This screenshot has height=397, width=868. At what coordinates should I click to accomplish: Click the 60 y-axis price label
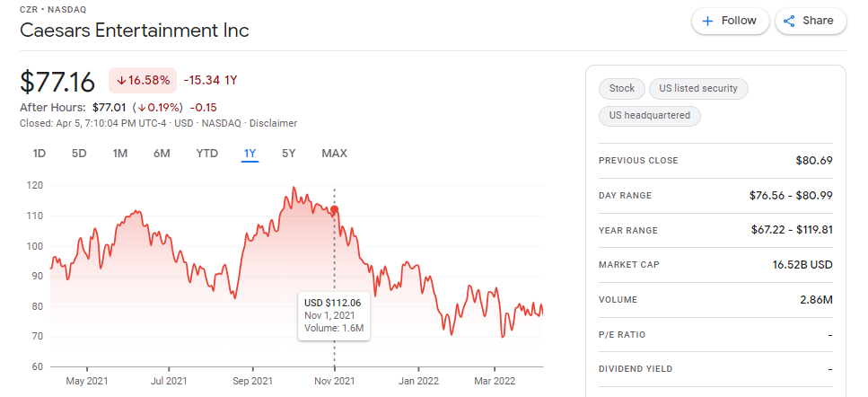click(37, 366)
